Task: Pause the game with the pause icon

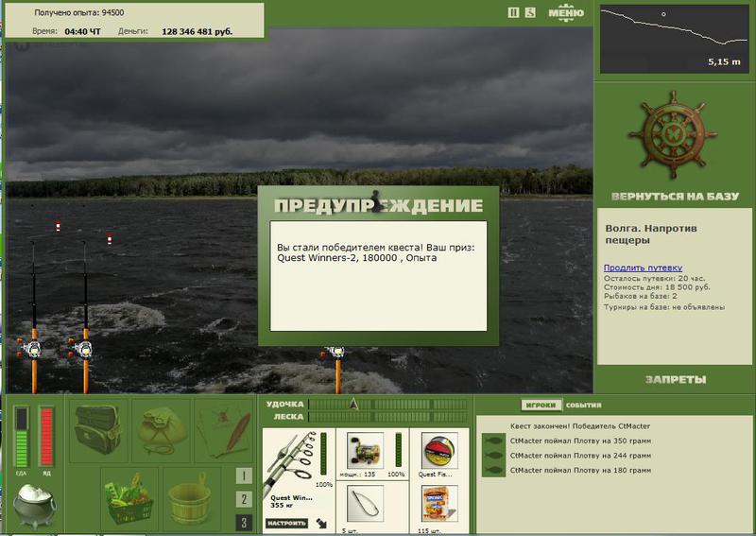Action: coord(513,13)
